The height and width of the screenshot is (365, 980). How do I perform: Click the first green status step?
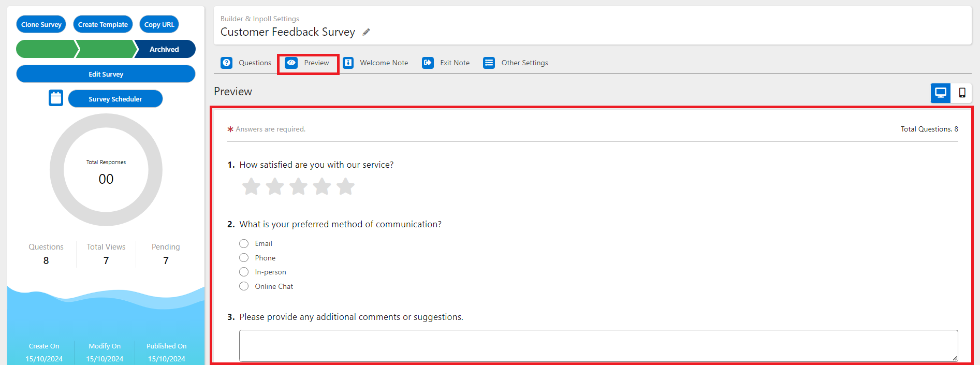46,49
